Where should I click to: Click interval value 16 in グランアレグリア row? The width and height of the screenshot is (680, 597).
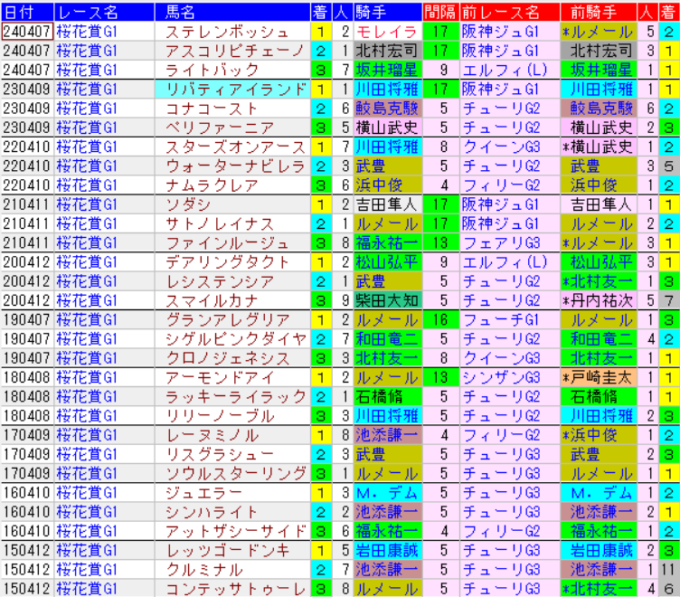tap(441, 320)
